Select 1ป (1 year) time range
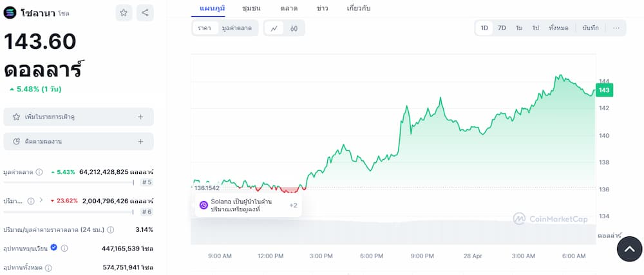644x275 pixels. [x=536, y=28]
